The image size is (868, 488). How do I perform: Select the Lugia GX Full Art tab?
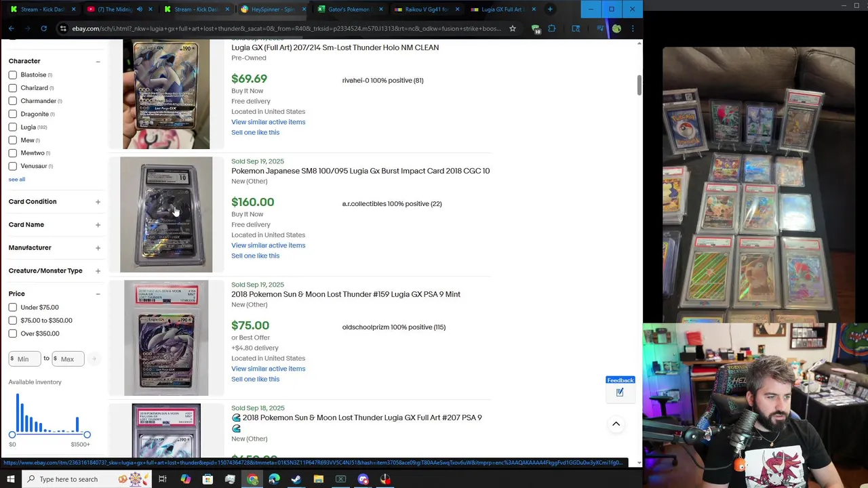tap(502, 9)
